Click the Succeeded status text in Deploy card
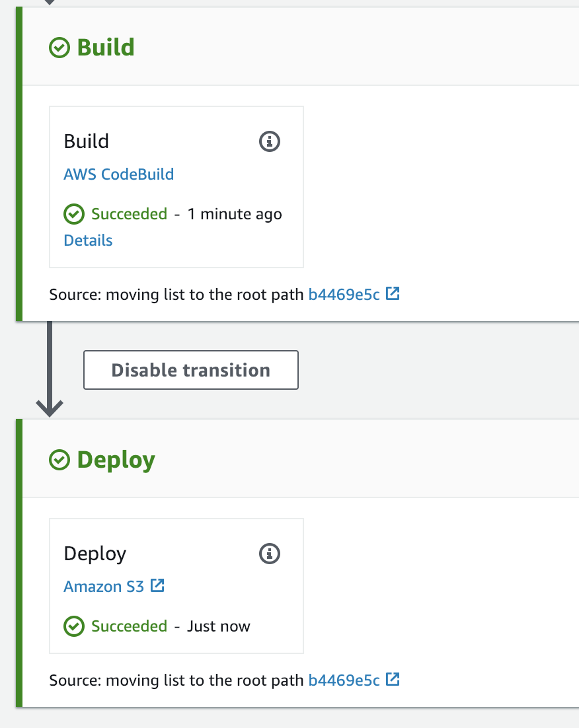 [x=129, y=626]
